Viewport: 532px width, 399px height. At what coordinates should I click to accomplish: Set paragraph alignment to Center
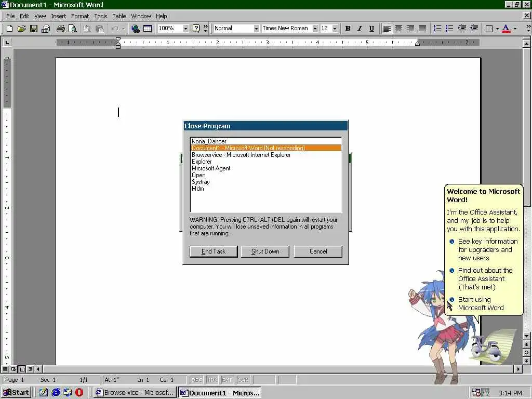coord(398,29)
